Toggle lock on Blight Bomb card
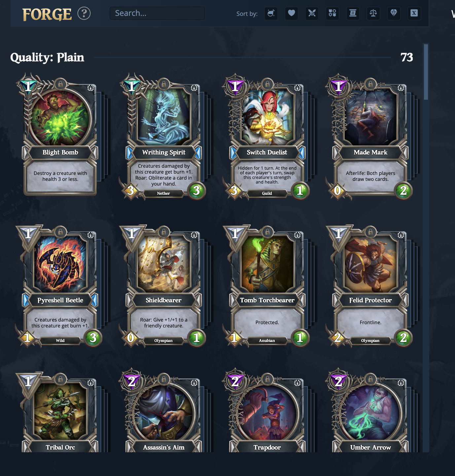Screen dimensions: 455x476 point(60,84)
